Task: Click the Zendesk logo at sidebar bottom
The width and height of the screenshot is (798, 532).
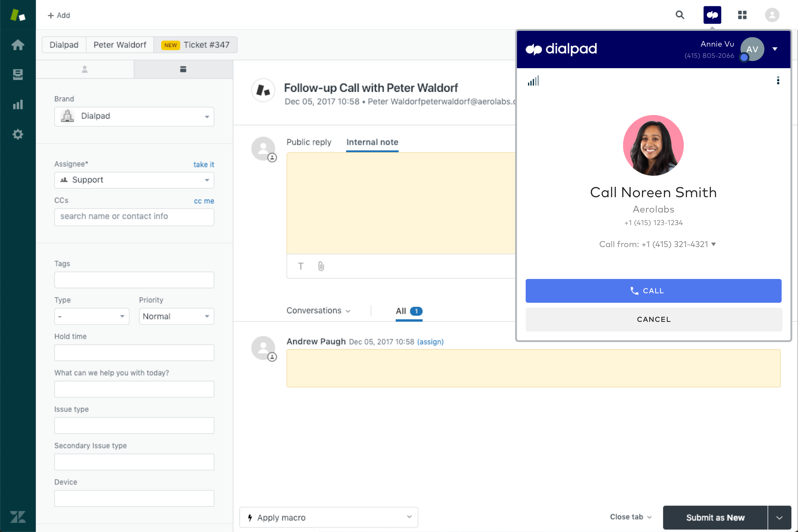Action: pos(18,517)
